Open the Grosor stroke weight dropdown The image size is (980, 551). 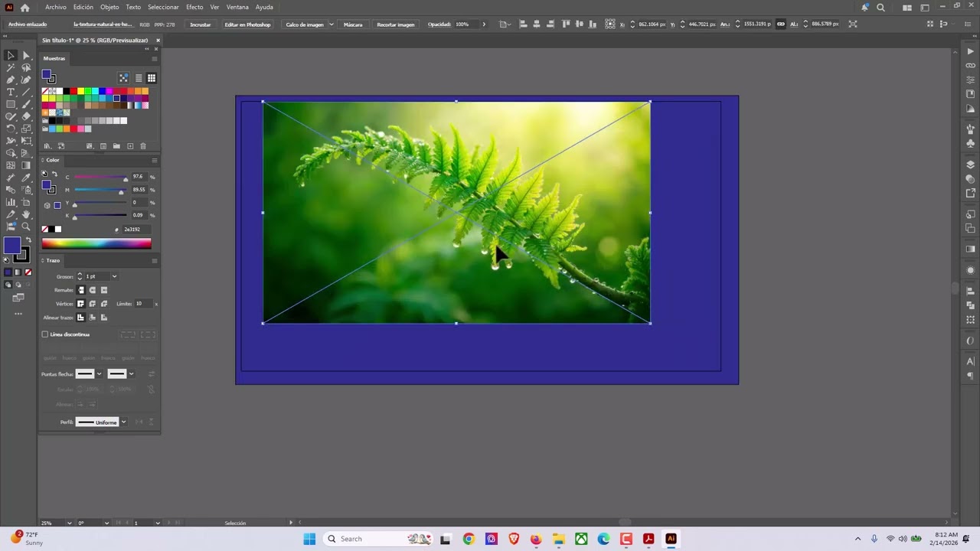click(x=114, y=276)
